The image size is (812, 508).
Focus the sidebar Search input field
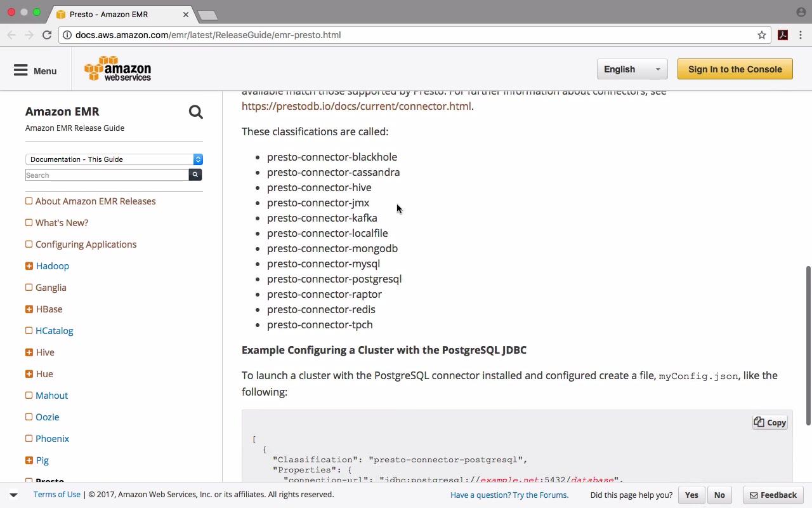(107, 175)
